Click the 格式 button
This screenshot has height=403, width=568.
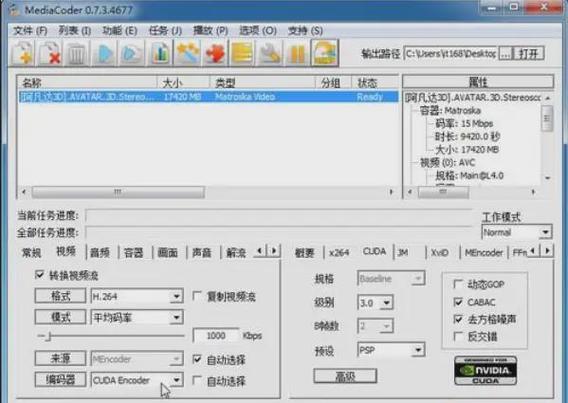[x=60, y=296]
